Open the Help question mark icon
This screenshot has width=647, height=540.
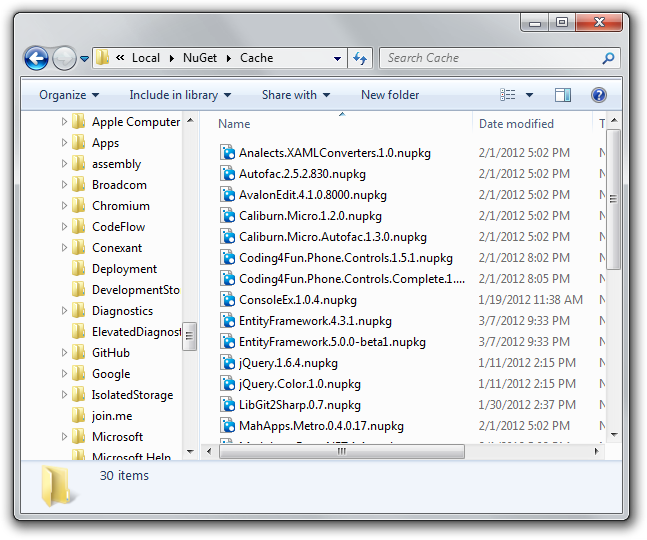point(599,95)
